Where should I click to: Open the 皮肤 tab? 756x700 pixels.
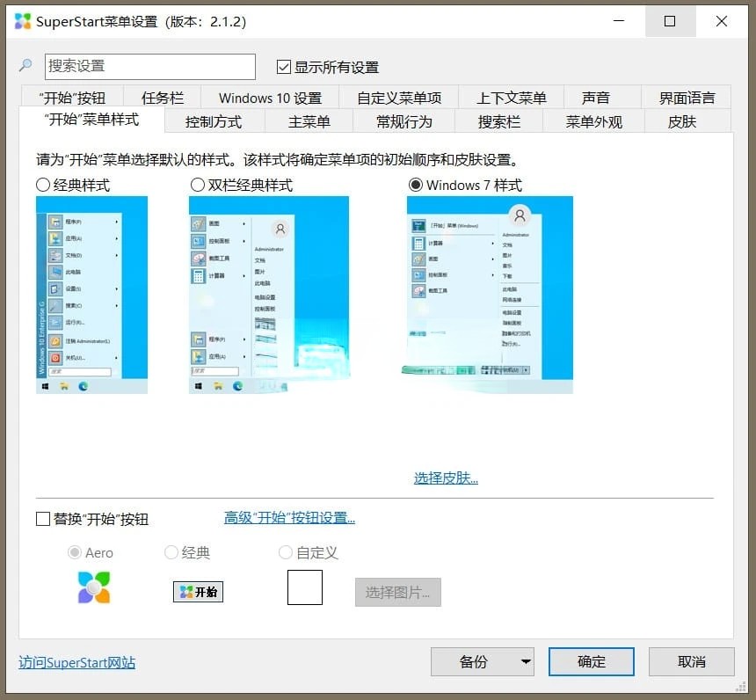[688, 121]
